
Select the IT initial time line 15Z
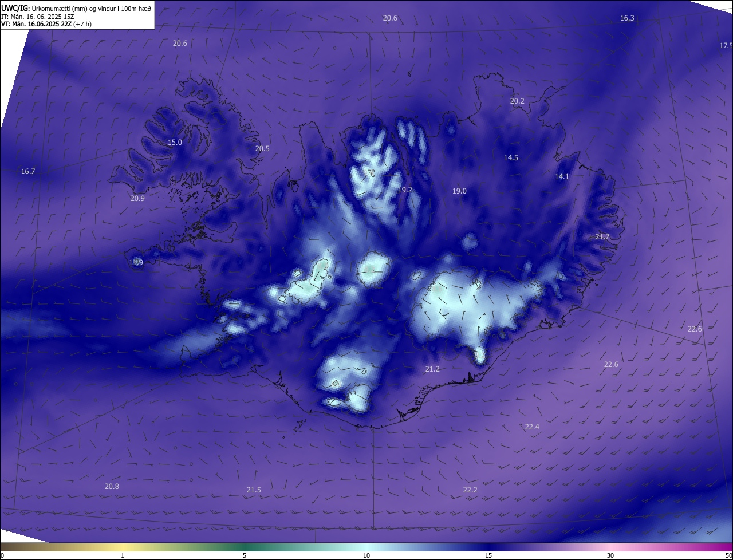39,16
